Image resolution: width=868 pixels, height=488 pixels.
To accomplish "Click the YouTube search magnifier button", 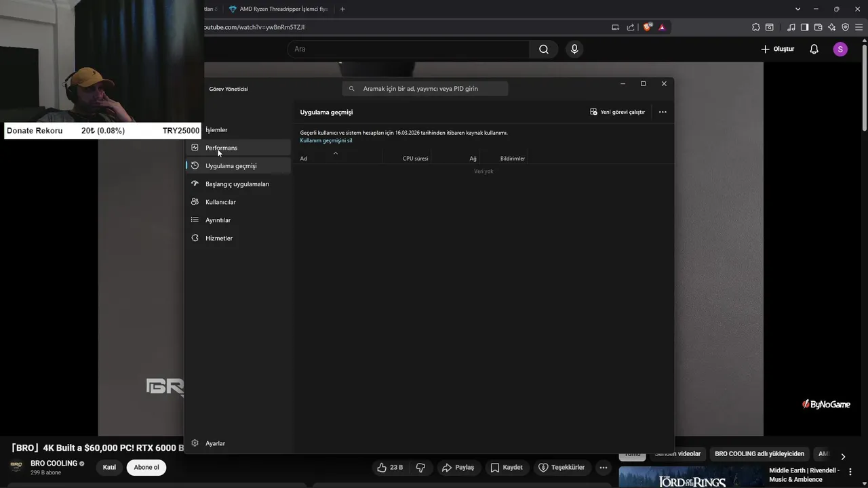I will pos(544,49).
